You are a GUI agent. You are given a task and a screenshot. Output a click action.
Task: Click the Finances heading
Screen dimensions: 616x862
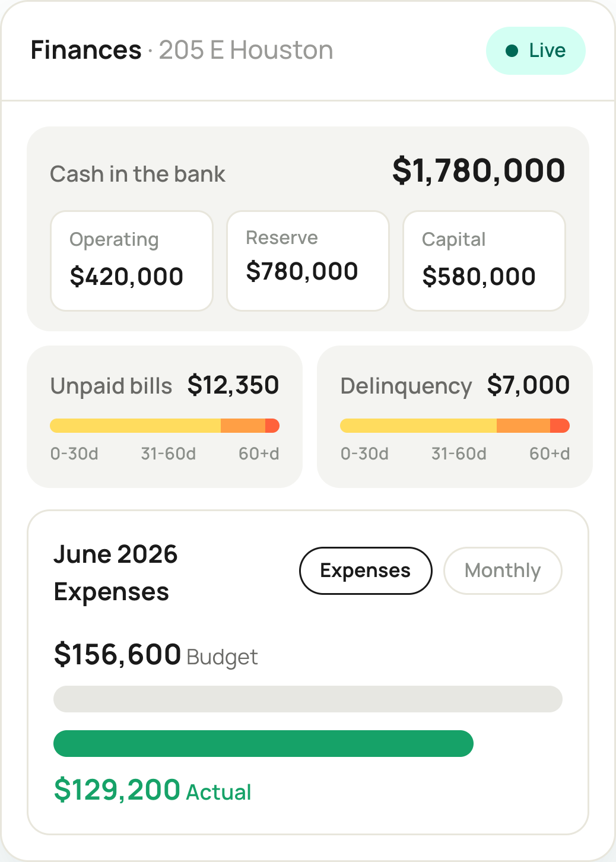click(86, 50)
